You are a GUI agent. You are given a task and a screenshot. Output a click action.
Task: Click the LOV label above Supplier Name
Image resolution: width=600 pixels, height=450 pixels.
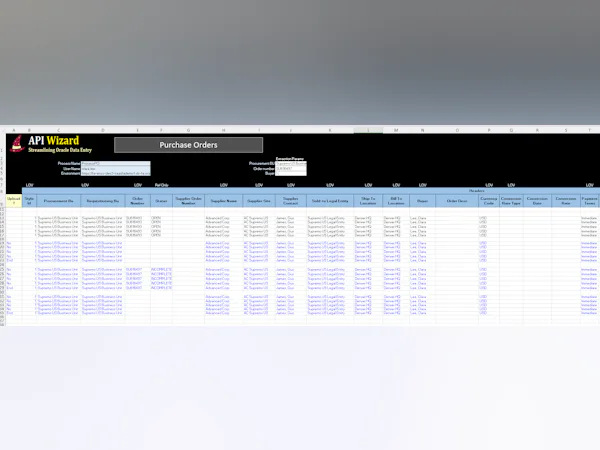click(x=224, y=185)
